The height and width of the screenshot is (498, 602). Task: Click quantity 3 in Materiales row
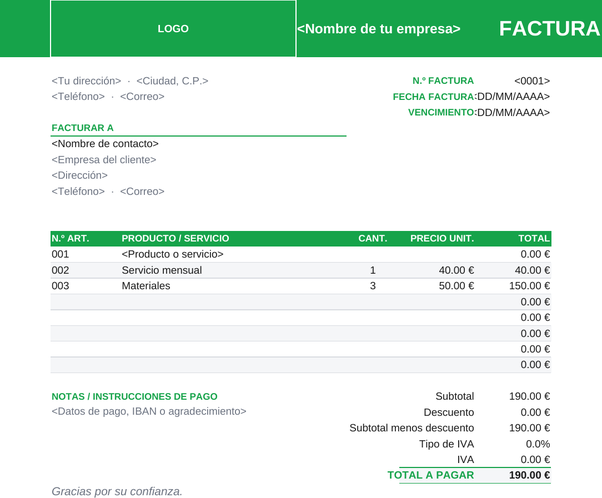pyautogui.click(x=373, y=286)
